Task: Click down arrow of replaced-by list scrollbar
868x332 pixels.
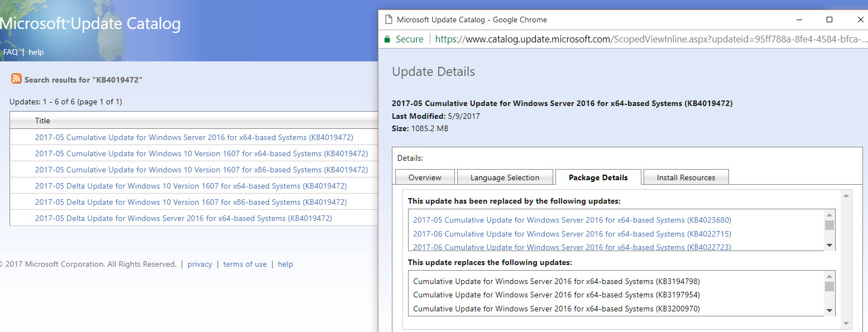Action: [829, 245]
